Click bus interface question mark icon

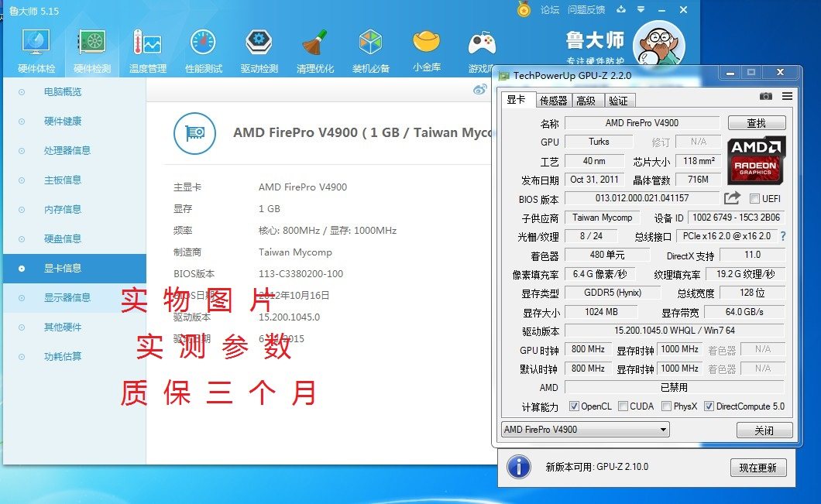783,236
